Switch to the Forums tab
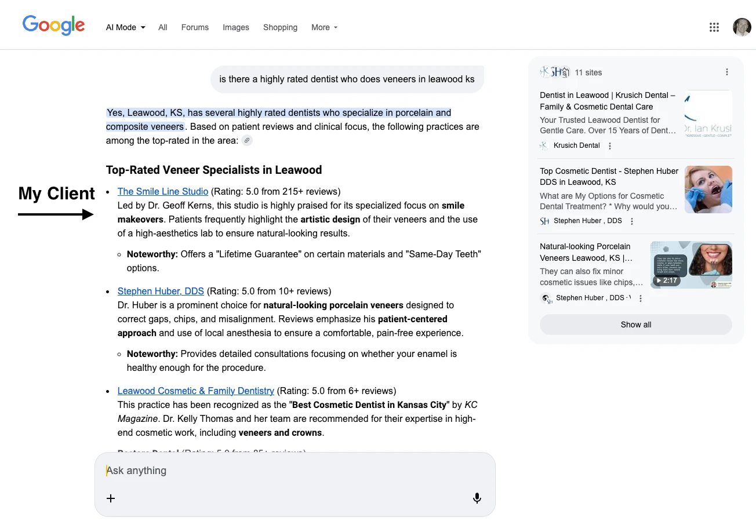The width and height of the screenshot is (756, 532). pos(195,27)
